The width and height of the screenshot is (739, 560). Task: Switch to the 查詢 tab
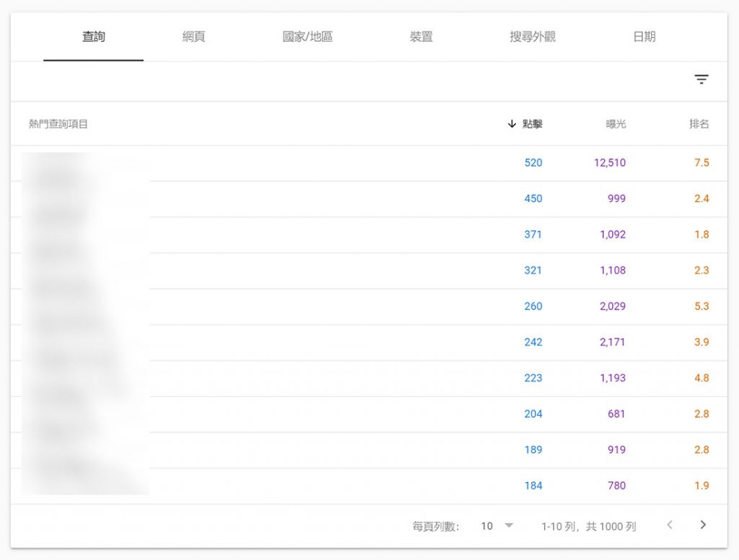pos(93,37)
